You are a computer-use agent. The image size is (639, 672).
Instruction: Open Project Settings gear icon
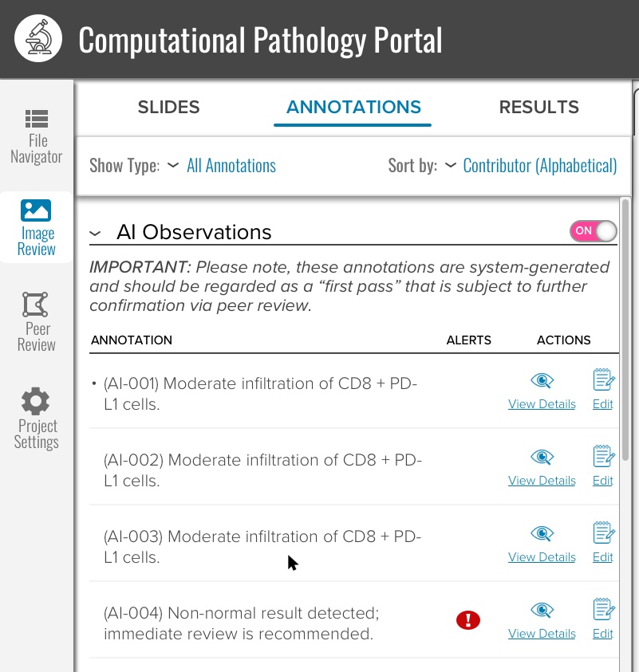36,401
